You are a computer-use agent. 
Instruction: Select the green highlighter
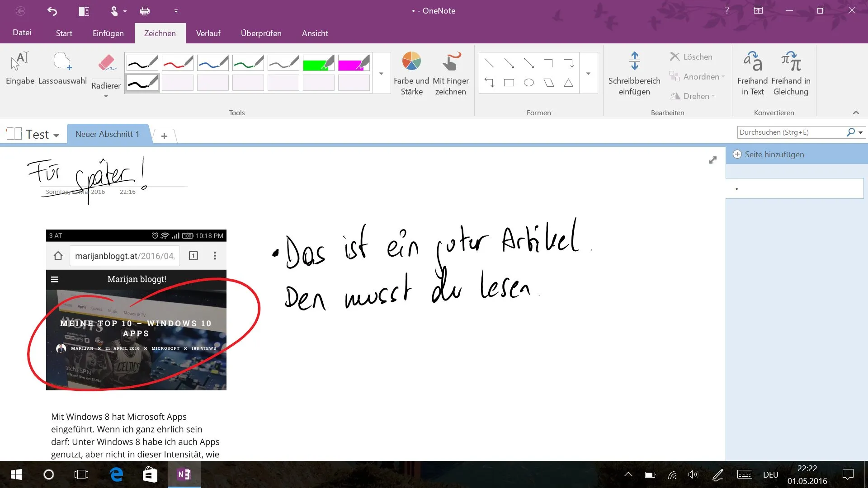(318, 63)
